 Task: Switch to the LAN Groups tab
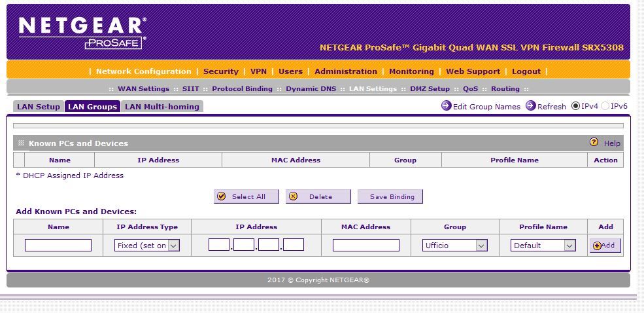92,107
